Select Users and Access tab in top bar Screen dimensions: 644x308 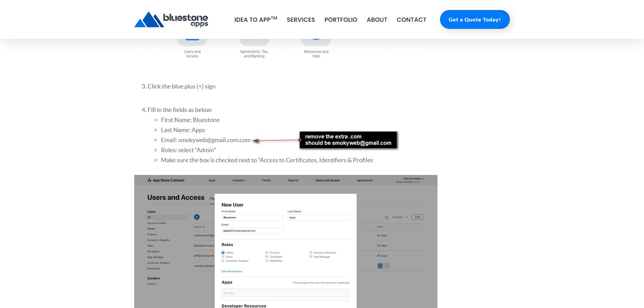tap(327, 180)
